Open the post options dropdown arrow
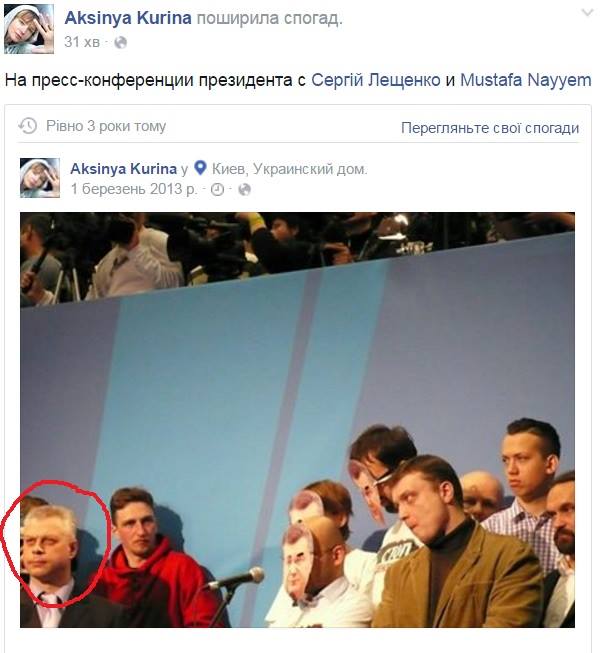This screenshot has height=653, width=601. (587, 12)
